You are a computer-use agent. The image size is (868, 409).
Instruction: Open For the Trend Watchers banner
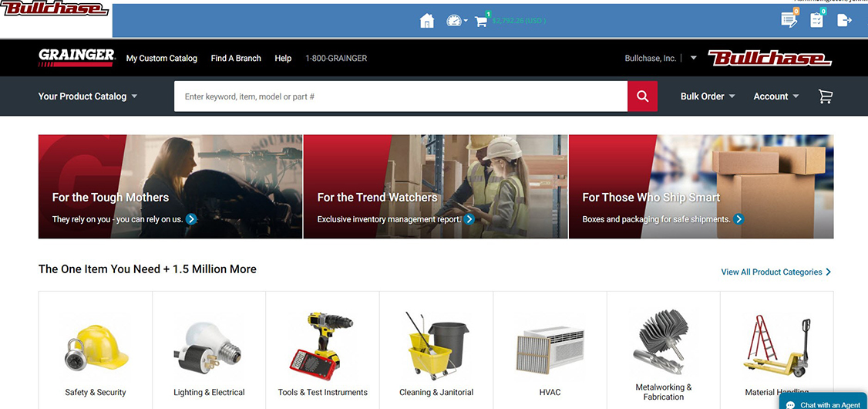(x=436, y=187)
